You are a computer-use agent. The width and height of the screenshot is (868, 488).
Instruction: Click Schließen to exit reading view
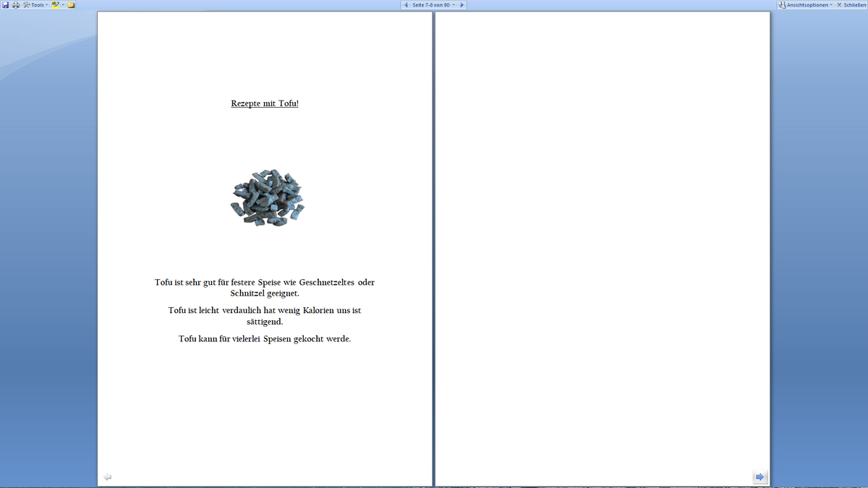(851, 5)
